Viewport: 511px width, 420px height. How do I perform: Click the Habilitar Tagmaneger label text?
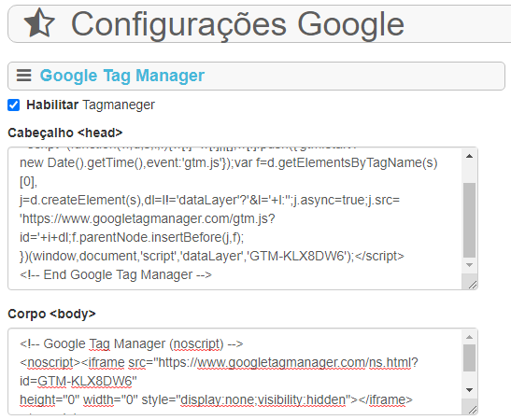coord(91,105)
